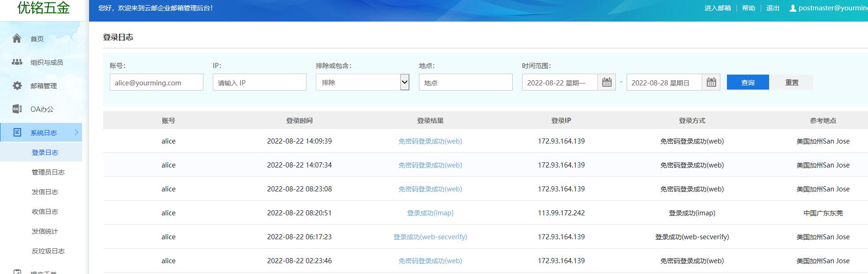Open 管理员日志 in the sidebar
This screenshot has width=868, height=274.
tap(48, 172)
